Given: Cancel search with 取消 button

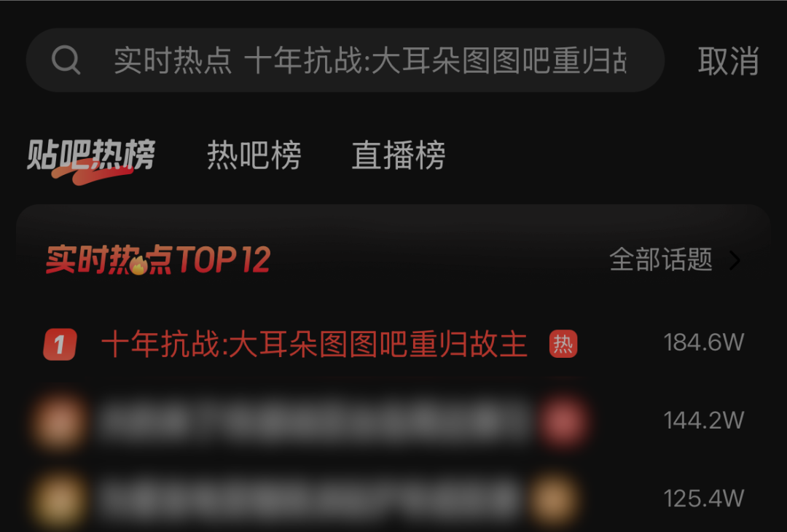Looking at the screenshot, I should tap(728, 61).
